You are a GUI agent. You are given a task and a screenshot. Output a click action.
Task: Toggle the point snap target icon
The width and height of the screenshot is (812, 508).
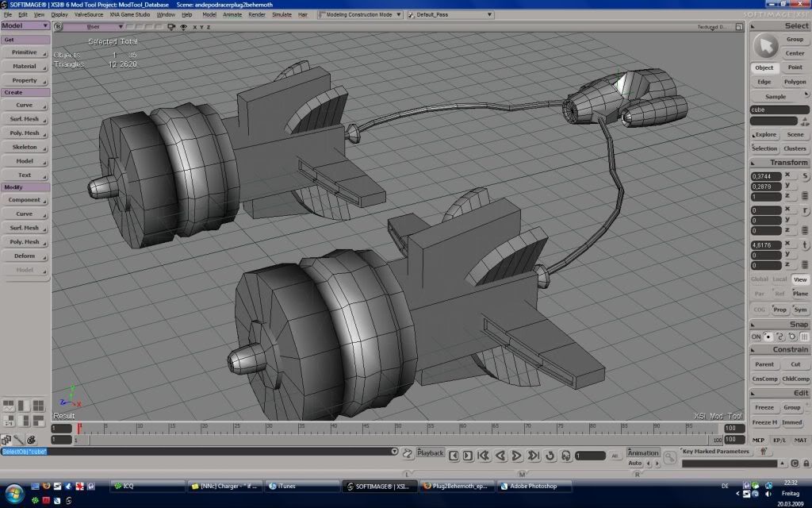pyautogui.click(x=768, y=337)
